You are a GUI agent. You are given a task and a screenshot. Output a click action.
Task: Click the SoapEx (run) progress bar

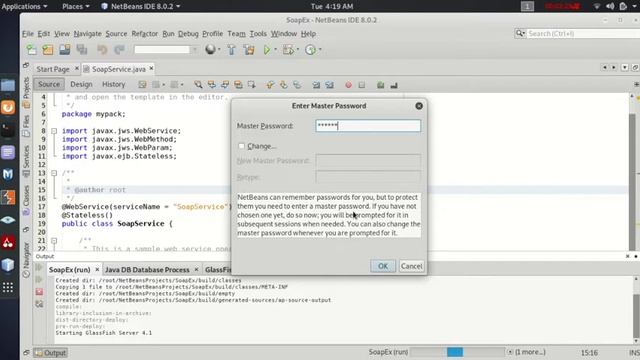pyautogui.click(x=457, y=352)
